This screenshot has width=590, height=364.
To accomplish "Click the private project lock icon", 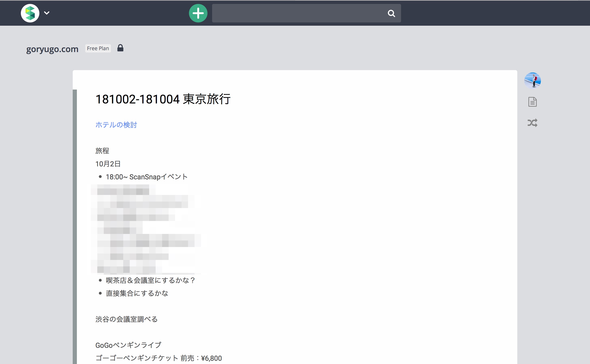I will coord(120,48).
